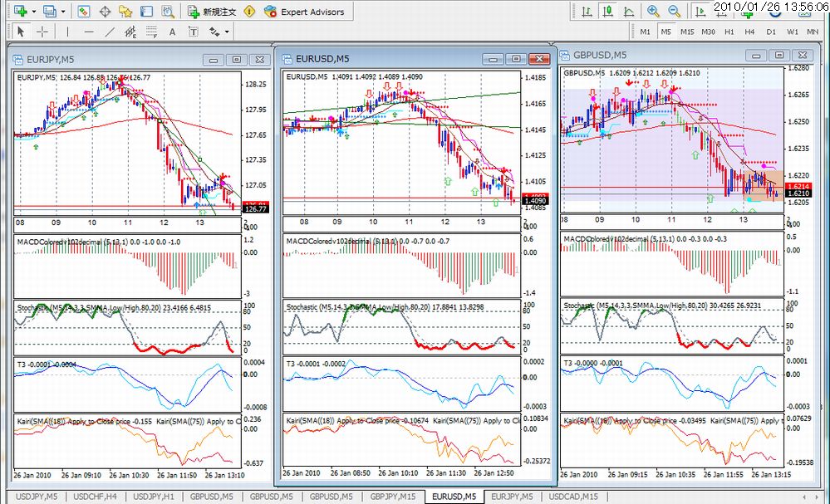The width and height of the screenshot is (830, 504).
Task: Zoom out of the chart
Action: tap(674, 11)
